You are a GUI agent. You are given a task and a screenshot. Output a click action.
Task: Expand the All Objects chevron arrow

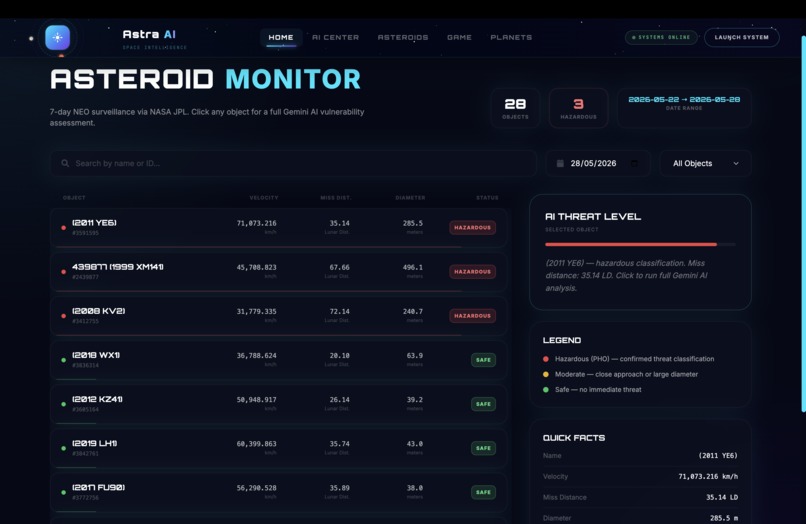click(736, 164)
